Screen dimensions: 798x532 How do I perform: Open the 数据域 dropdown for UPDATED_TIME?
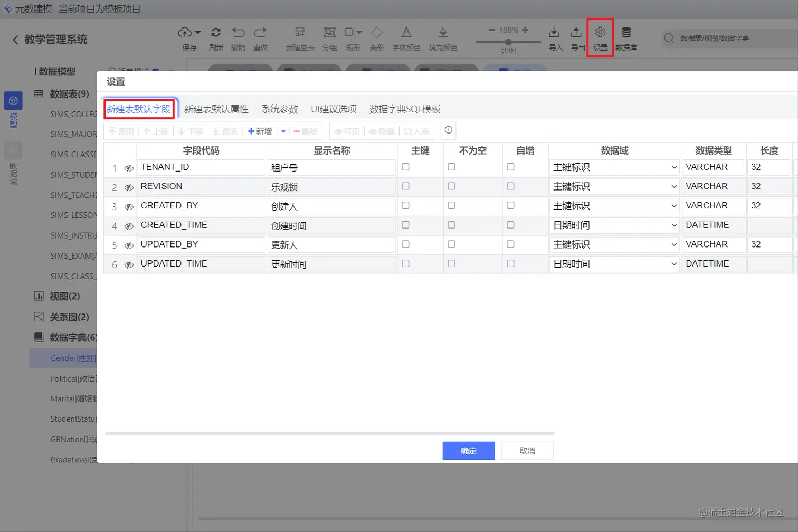pos(615,264)
